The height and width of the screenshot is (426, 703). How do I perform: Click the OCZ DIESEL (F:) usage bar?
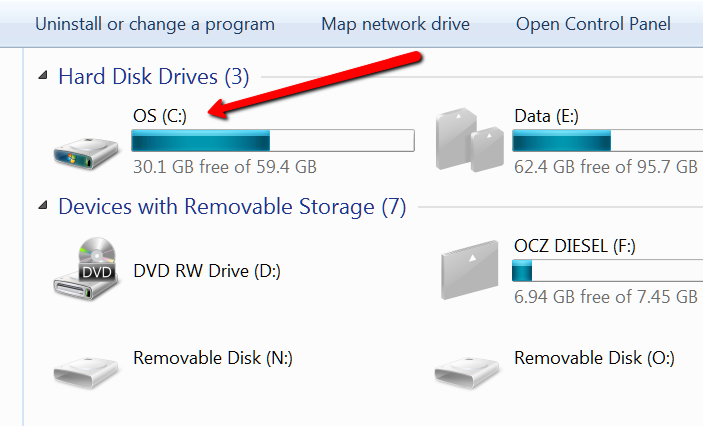(x=608, y=270)
